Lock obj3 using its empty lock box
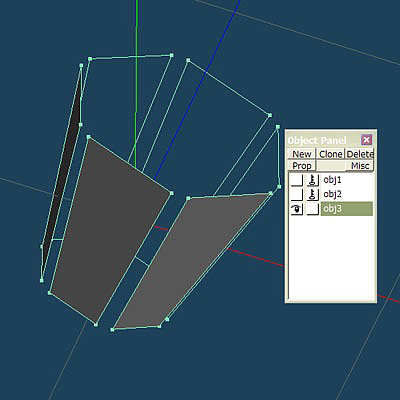Screen dimensions: 400x400 tap(312, 209)
